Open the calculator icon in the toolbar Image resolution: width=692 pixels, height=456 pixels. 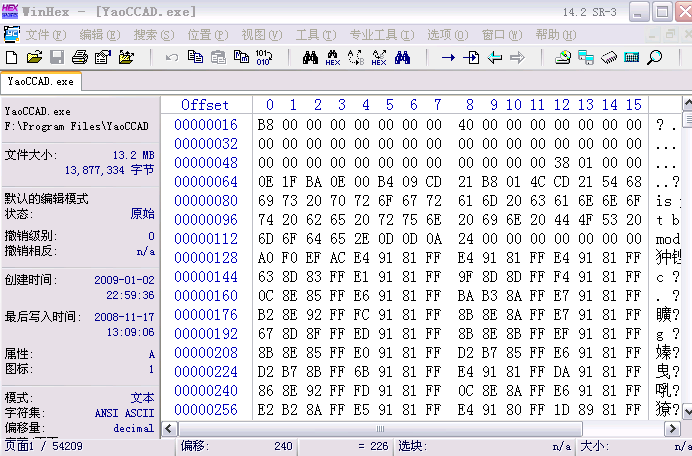pyautogui.click(x=632, y=57)
